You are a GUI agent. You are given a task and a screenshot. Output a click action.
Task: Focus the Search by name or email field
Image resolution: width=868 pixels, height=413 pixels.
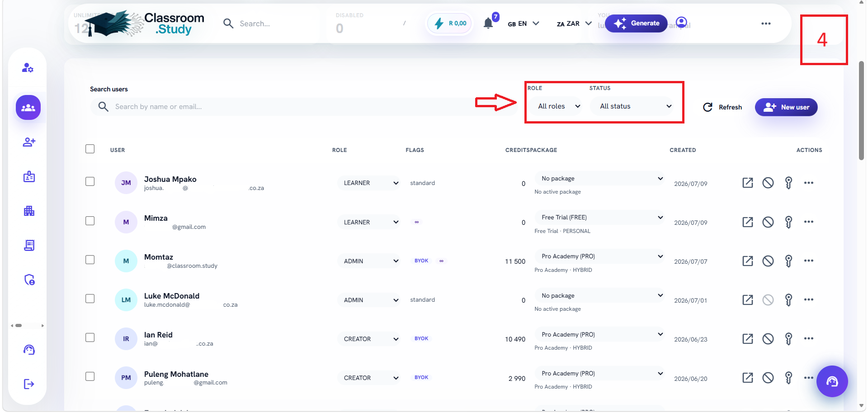(304, 107)
